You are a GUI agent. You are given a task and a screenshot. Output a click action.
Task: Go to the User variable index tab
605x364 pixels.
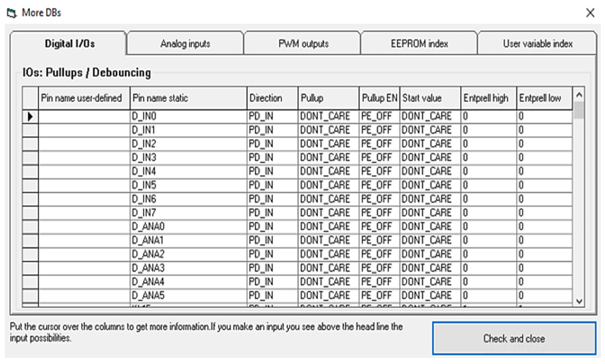pyautogui.click(x=537, y=44)
